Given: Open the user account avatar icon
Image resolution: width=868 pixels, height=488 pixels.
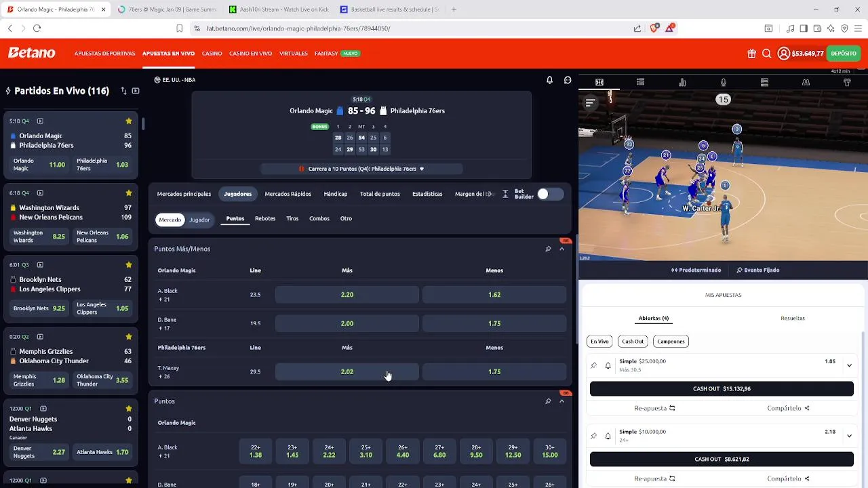Looking at the screenshot, I should point(783,54).
